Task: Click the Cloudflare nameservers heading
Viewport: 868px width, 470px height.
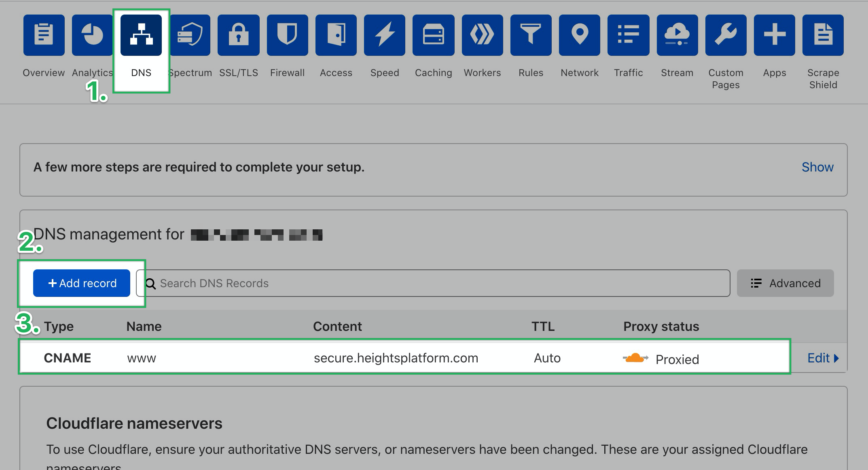Action: click(134, 423)
